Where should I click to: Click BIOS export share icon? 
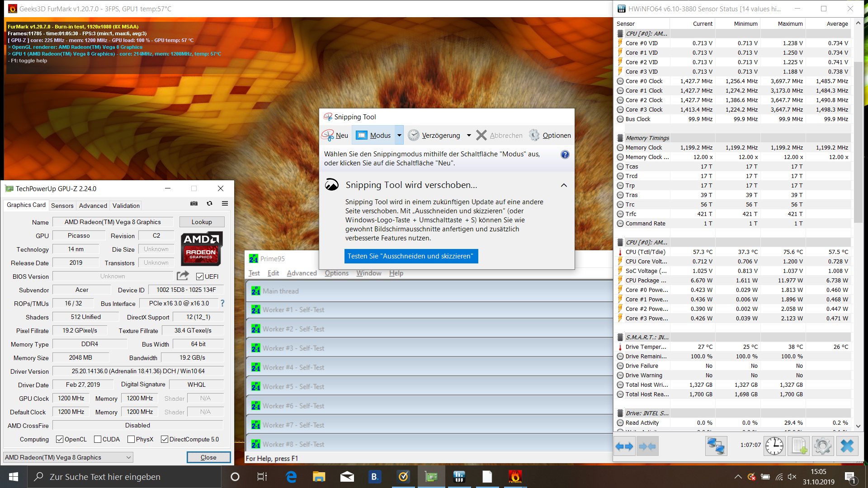coord(183,276)
